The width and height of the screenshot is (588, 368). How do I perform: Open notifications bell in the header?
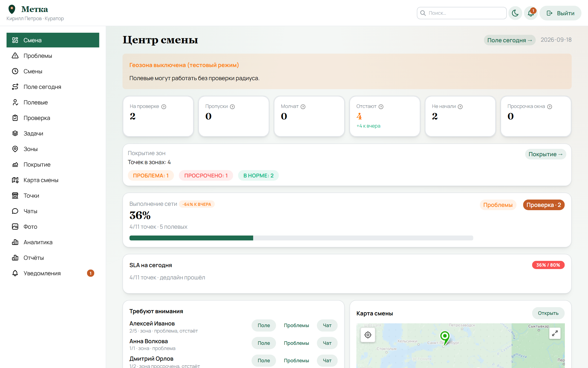pos(531,13)
